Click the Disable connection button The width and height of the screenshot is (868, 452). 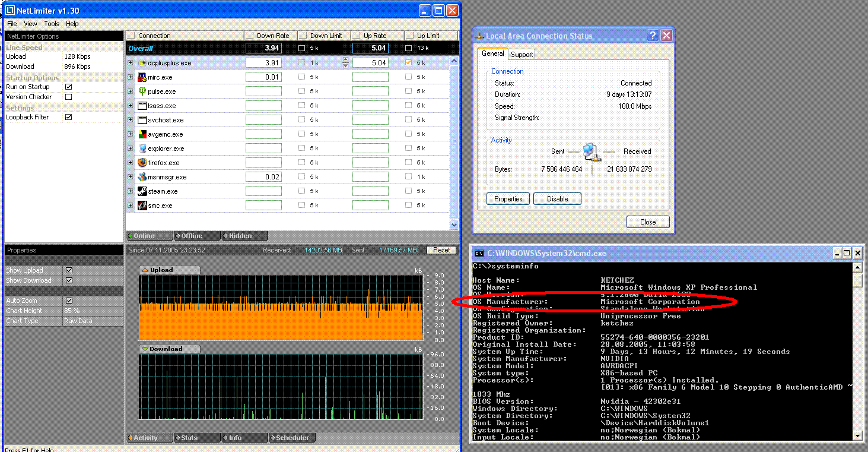(557, 199)
